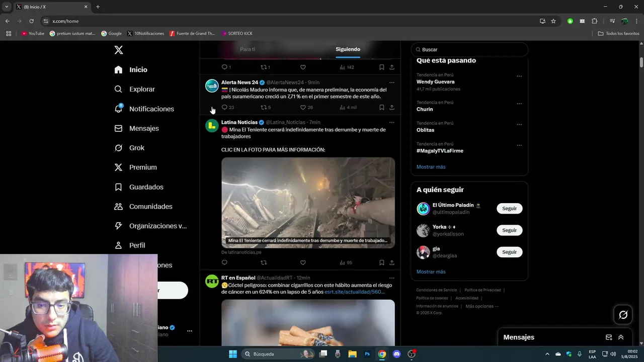The height and width of the screenshot is (362, 644).
Task: Open Comunidades in the sidebar
Action: click(x=143, y=207)
